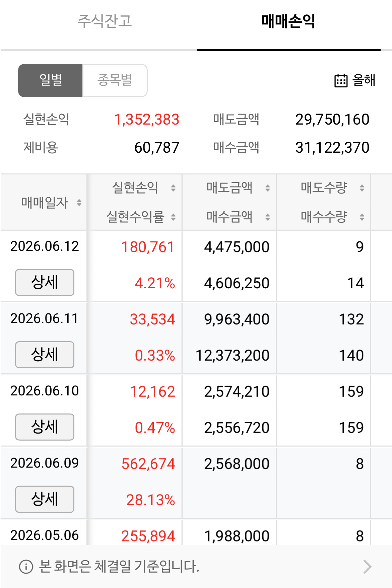Switch to 종목별 view toggle
This screenshot has width=392, height=588.
coord(115,80)
